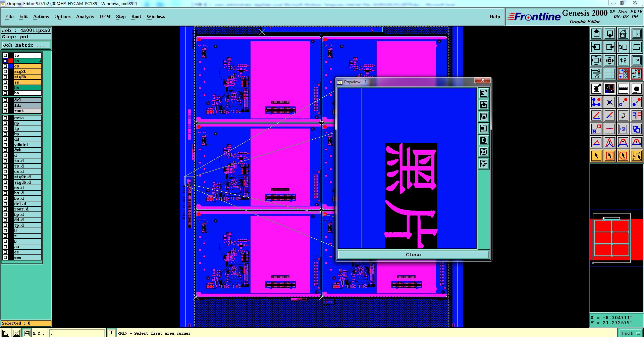This screenshot has width=644, height=337.
Task: Select the plain arrow pointer tool
Action: [x=596, y=156]
